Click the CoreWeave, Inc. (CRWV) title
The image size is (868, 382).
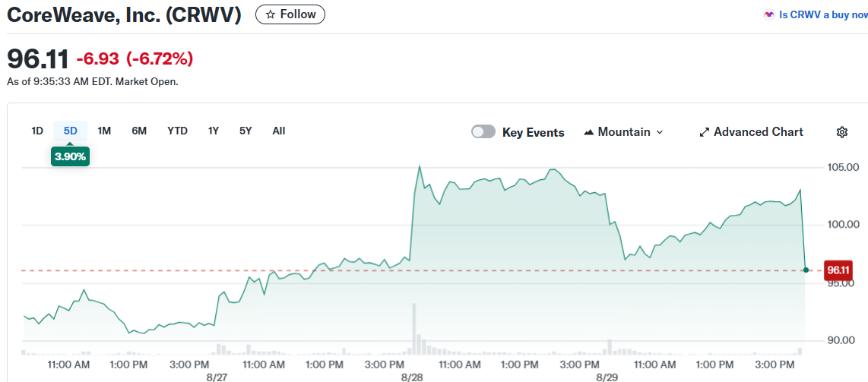124,15
